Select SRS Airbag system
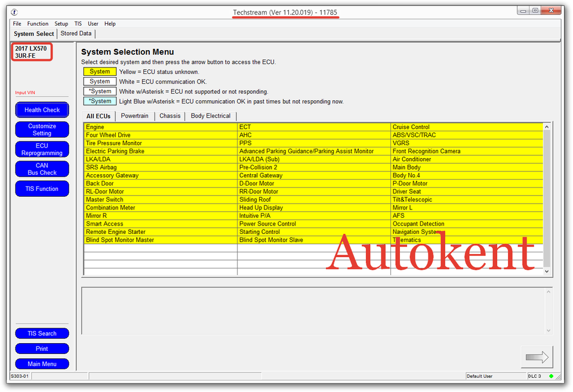 tap(161, 167)
